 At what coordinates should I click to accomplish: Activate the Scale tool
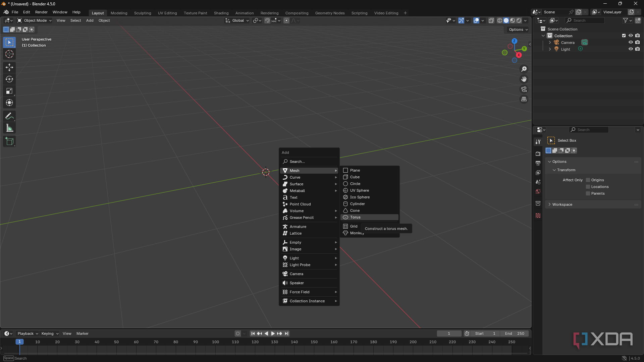[9, 91]
